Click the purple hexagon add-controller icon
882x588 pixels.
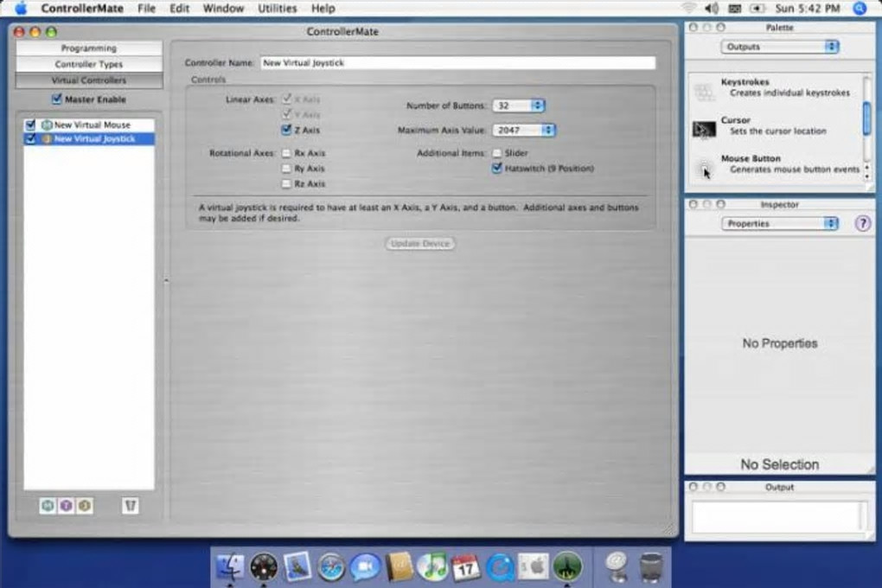[x=66, y=506]
